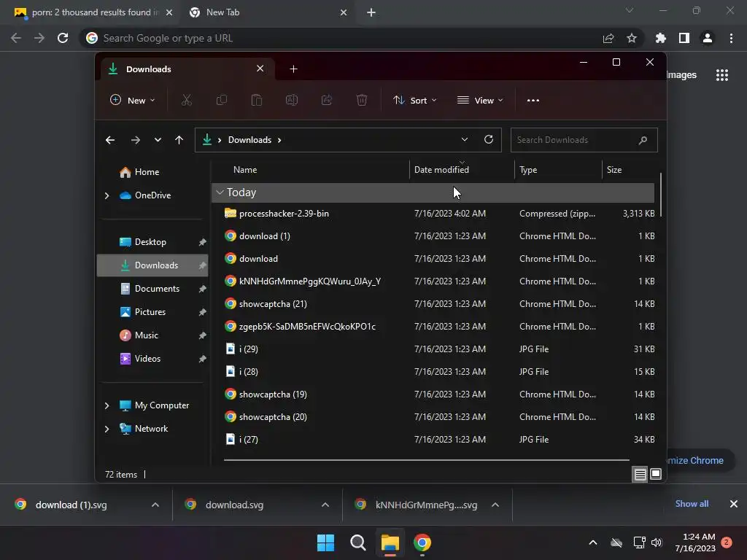Image resolution: width=747 pixels, height=560 pixels.
Task: Click Chrome icon in taskbar
Action: tap(422, 542)
